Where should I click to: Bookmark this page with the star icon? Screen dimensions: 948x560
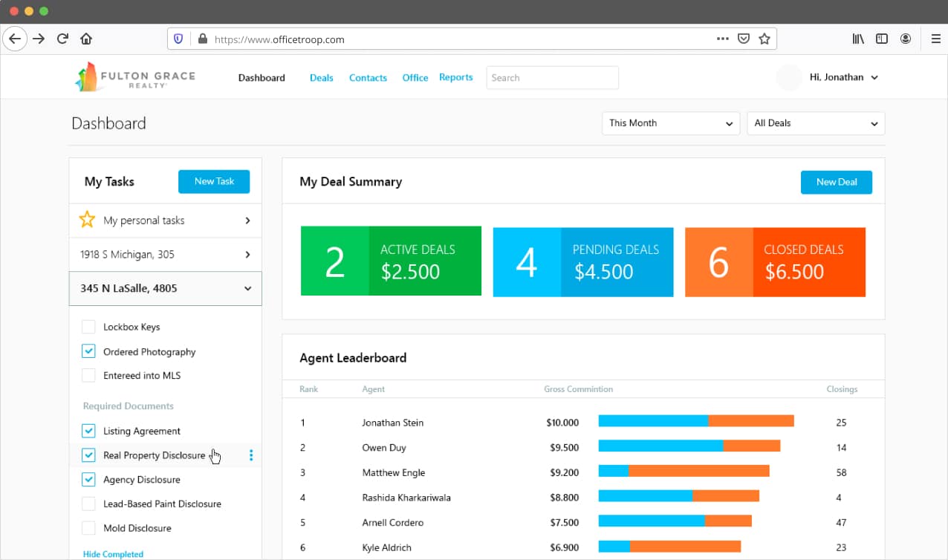click(764, 39)
